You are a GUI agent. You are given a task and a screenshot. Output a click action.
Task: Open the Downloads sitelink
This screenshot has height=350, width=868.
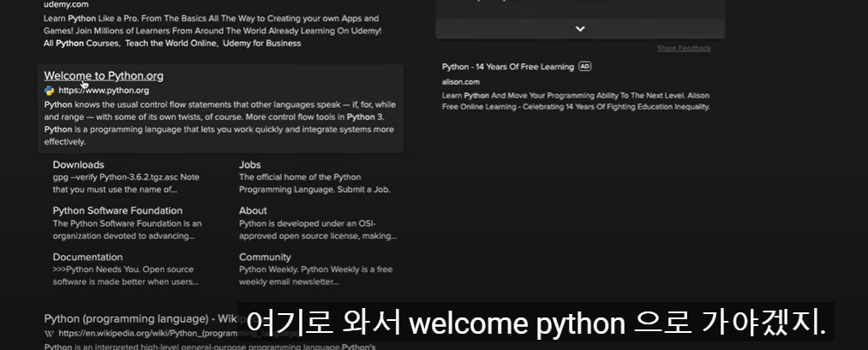point(78,165)
